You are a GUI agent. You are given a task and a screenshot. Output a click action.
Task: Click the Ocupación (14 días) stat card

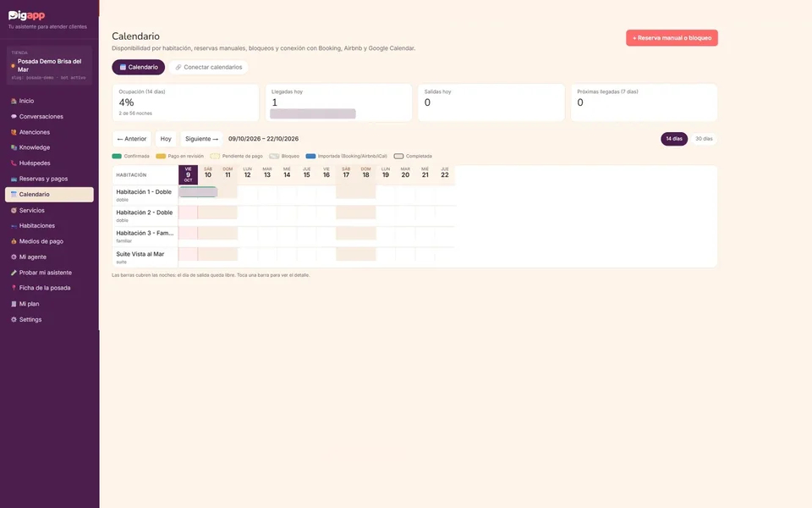(185, 102)
